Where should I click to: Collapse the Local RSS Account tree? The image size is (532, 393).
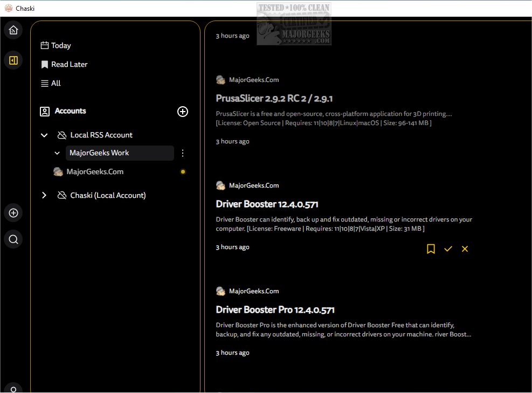tap(44, 135)
